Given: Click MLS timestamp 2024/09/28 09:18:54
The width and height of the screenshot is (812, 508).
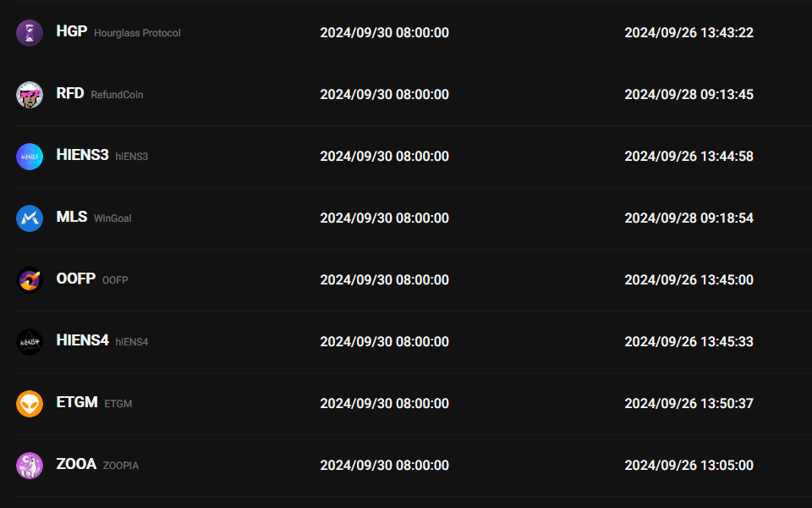Looking at the screenshot, I should coord(689,218).
